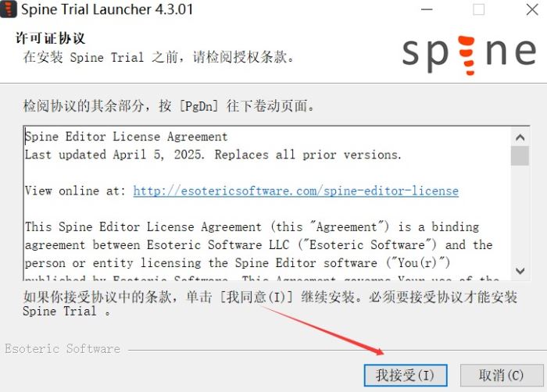Click the license scrollbar down arrow
Image resolution: width=547 pixels, height=392 pixels.
click(x=520, y=271)
